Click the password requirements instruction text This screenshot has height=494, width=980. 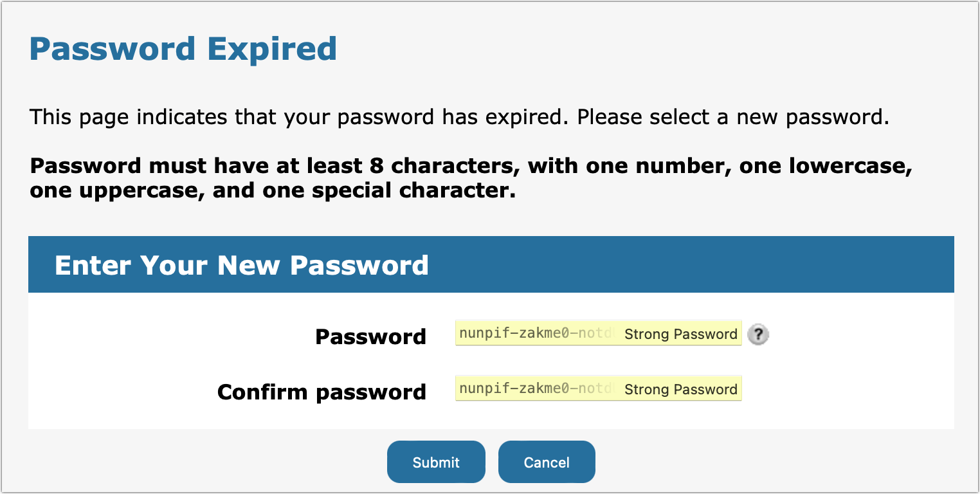point(471,178)
